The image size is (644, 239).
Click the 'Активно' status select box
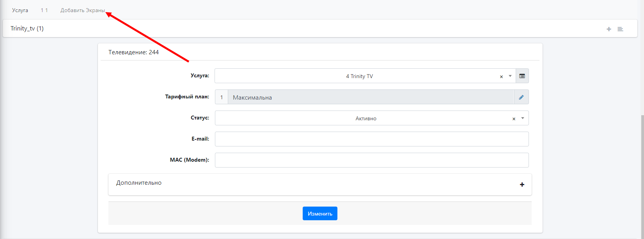pyautogui.click(x=365, y=118)
